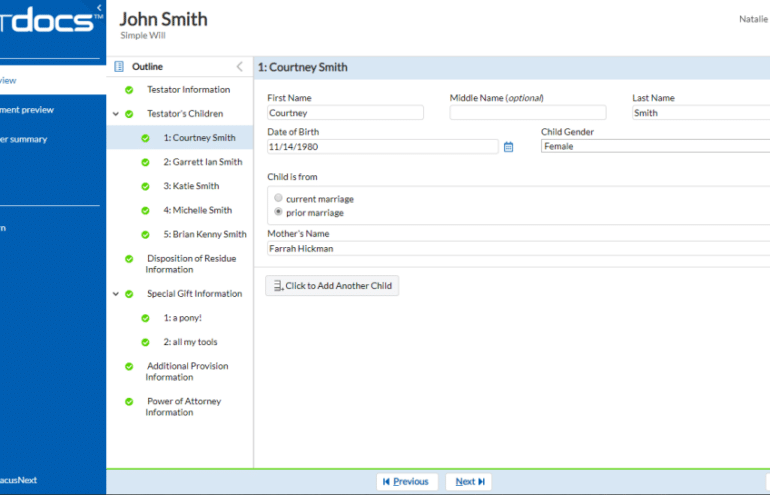Screen dimensions: 770x495
Task: Click green check beside 2: Garrett Ian Smith
Action: (145, 162)
